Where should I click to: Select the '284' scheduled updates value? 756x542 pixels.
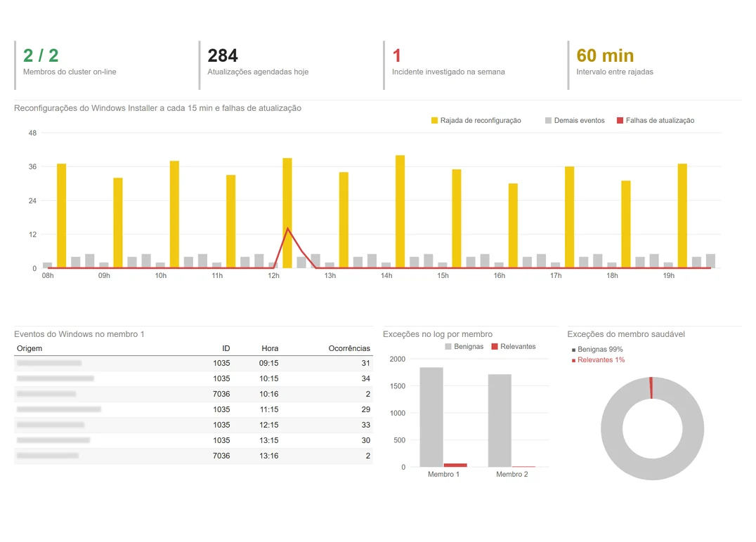coord(223,55)
